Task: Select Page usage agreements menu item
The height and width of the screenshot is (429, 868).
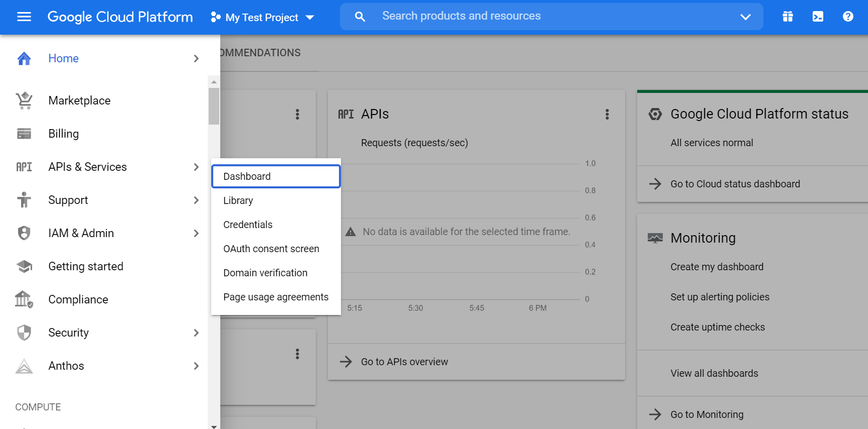Action: tap(276, 297)
